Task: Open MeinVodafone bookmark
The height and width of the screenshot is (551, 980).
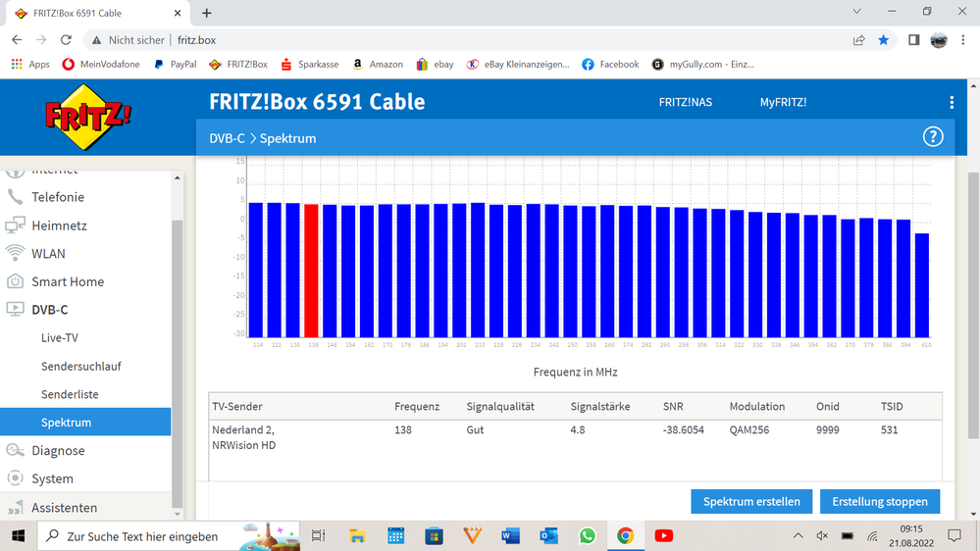Action: tap(101, 65)
